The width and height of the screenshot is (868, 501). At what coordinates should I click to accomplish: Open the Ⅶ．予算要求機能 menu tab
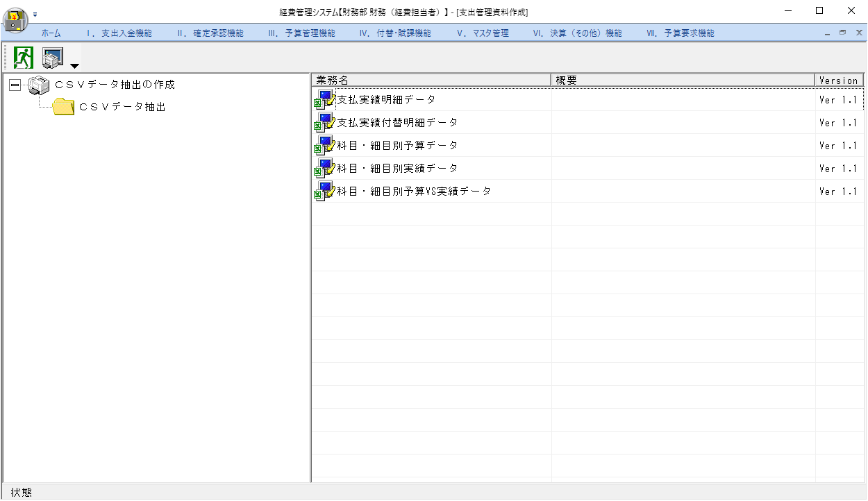[680, 33]
